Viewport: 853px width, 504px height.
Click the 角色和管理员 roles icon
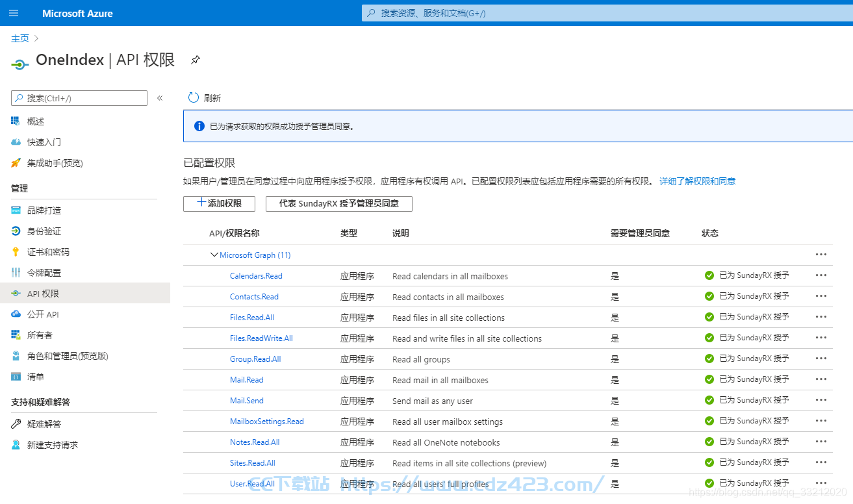pos(16,356)
